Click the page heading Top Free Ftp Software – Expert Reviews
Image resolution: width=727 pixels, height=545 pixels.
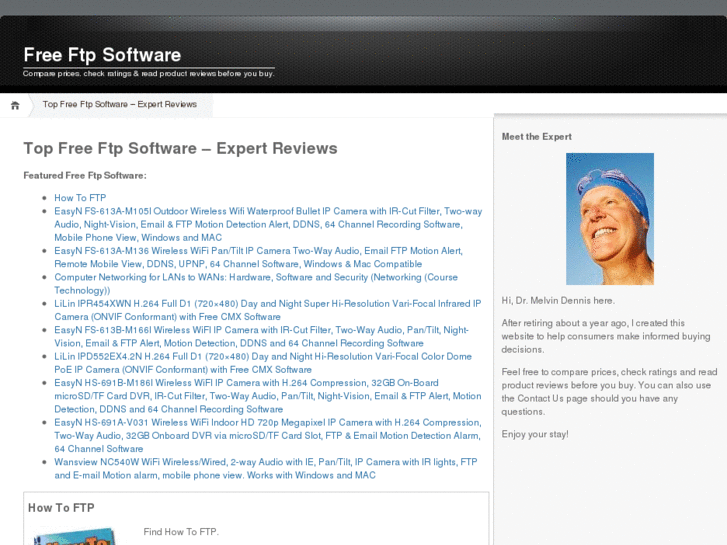pos(180,148)
